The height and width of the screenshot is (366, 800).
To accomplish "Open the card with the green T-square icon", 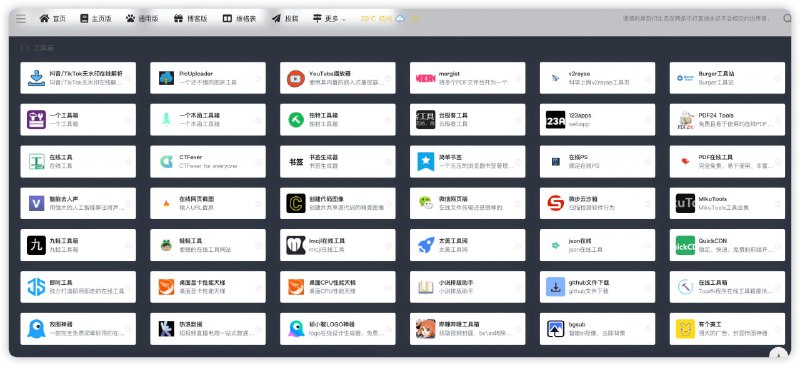I will (78, 162).
